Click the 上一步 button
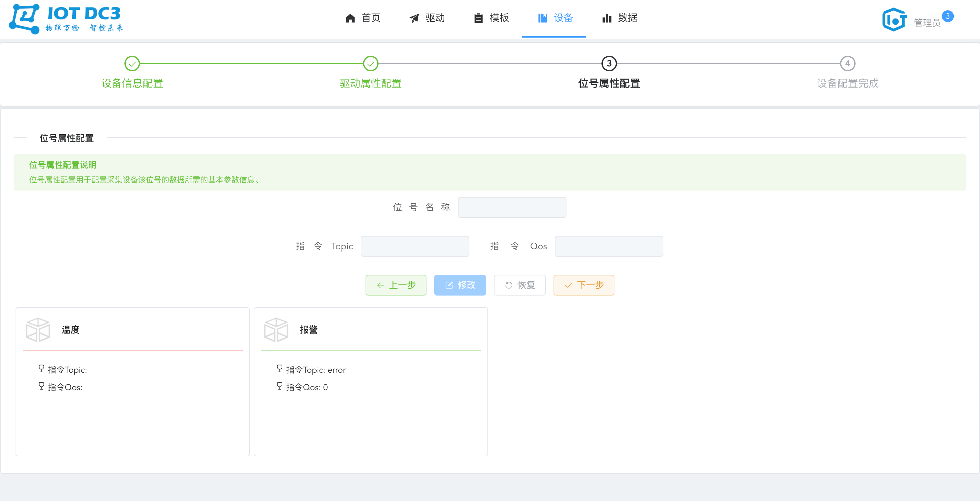 click(x=396, y=285)
